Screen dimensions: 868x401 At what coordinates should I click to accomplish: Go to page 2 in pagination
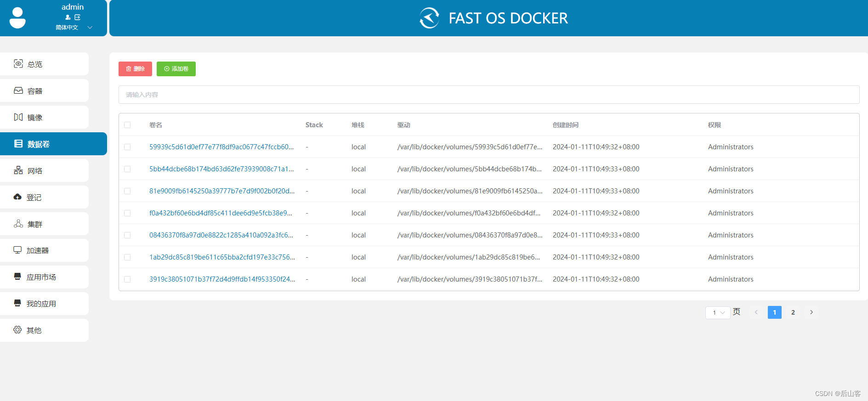coord(793,312)
